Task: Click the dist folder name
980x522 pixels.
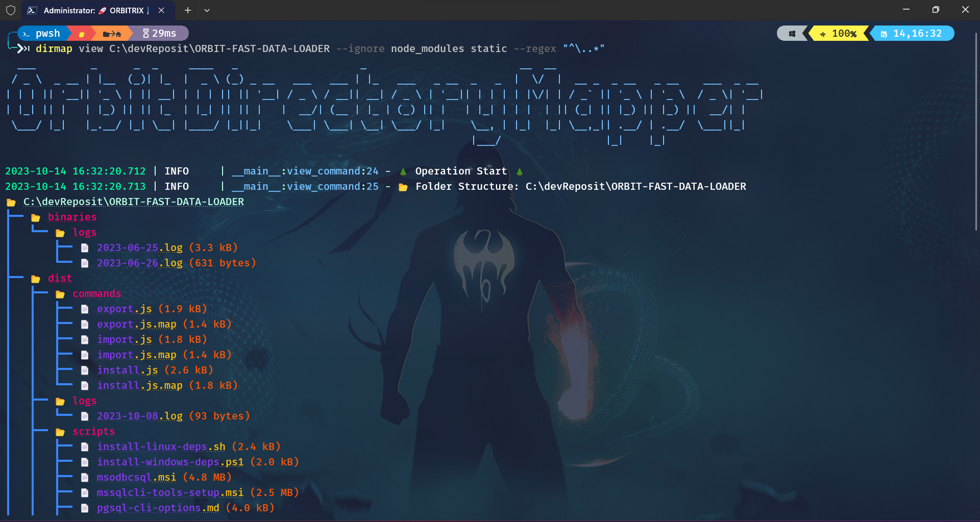Action: coord(60,278)
